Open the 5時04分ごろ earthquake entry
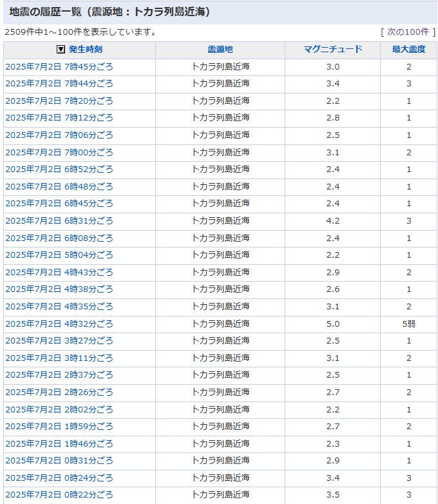The height and width of the screenshot is (504, 438). (59, 255)
